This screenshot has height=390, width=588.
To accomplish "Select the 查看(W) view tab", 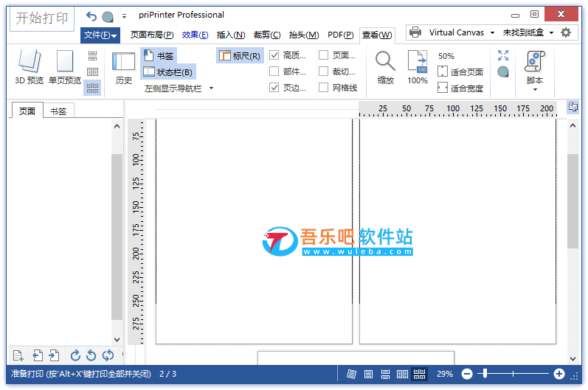I will [x=377, y=35].
